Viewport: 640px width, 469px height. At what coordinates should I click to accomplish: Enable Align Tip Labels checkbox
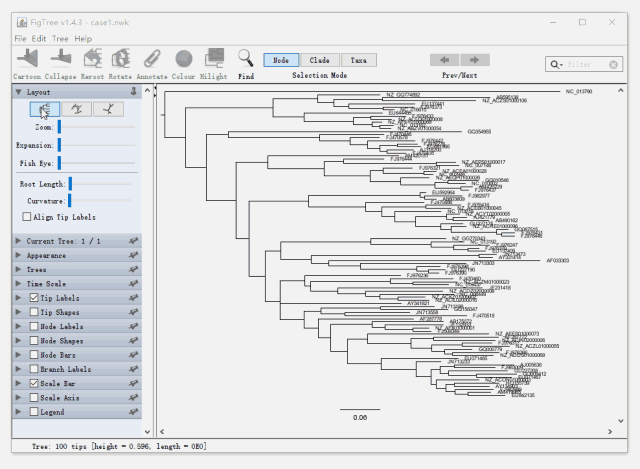coord(27,217)
